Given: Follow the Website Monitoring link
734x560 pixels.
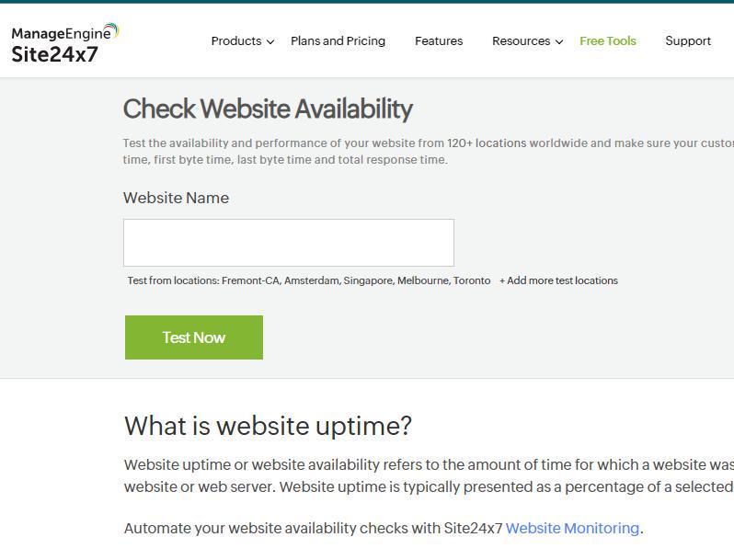Looking at the screenshot, I should tap(572, 528).
